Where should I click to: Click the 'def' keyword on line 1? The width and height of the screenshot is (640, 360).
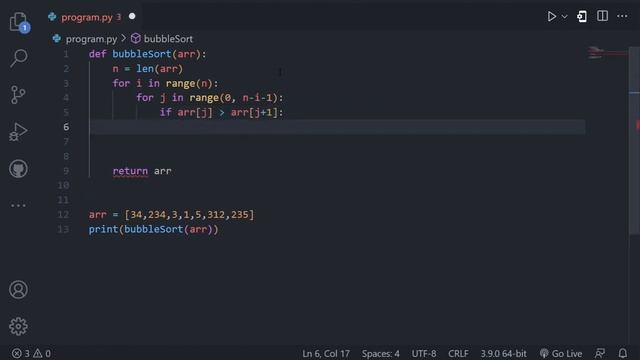[x=98, y=54]
